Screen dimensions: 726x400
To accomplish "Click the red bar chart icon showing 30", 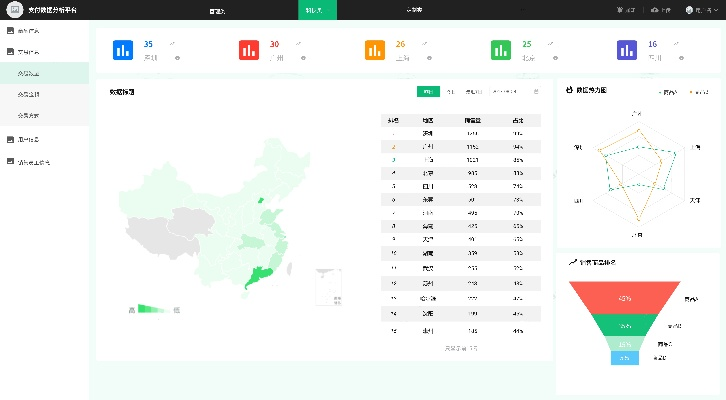I will [249, 50].
